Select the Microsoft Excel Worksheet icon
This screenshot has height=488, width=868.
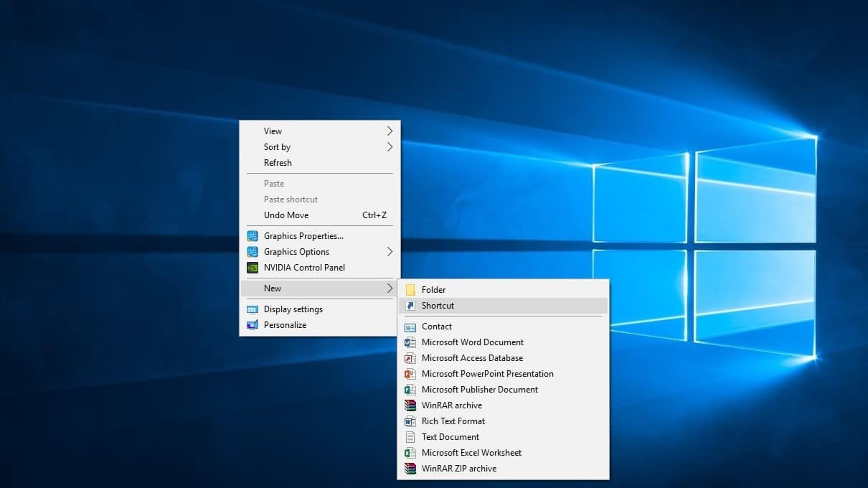pos(410,453)
